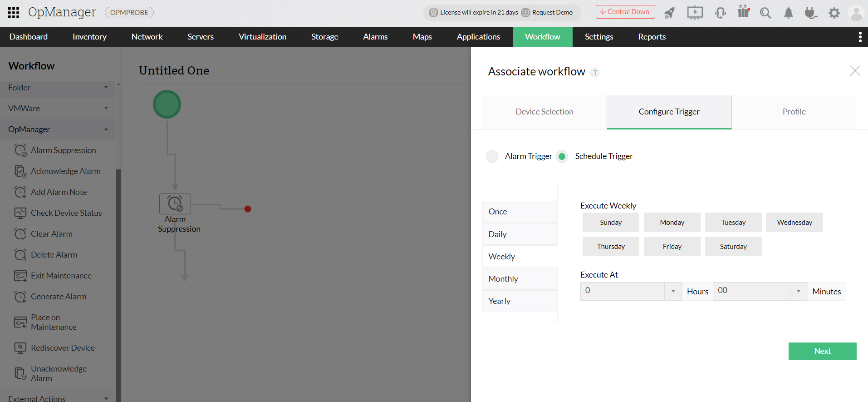Click the Associate workflow help icon

point(595,72)
